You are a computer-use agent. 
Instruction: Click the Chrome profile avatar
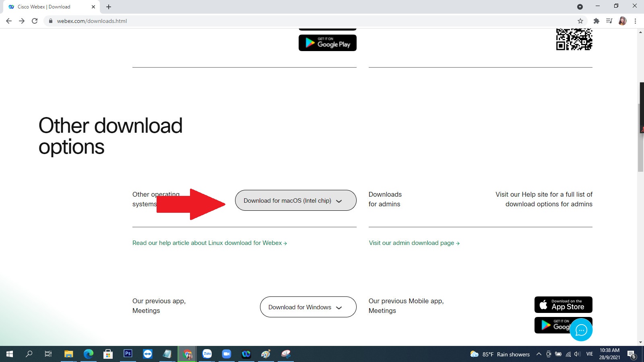coord(622,21)
